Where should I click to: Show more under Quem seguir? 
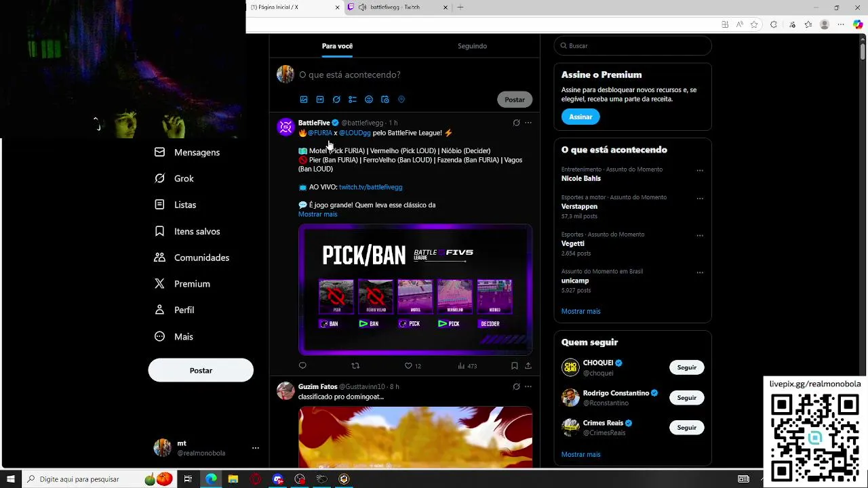pyautogui.click(x=580, y=454)
